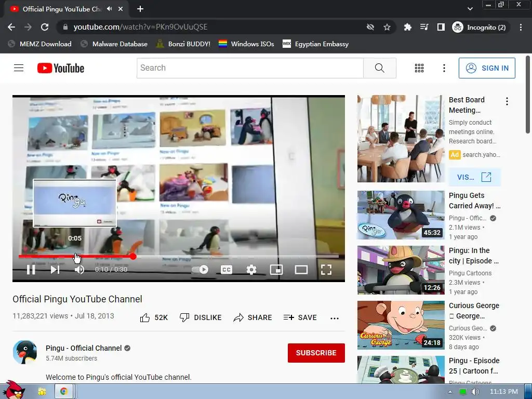532x399 pixels.
Task: Click the magnifying glass search button
Action: (380, 68)
